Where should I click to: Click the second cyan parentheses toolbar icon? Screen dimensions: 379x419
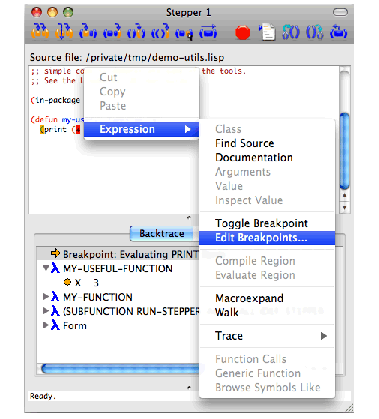[314, 32]
